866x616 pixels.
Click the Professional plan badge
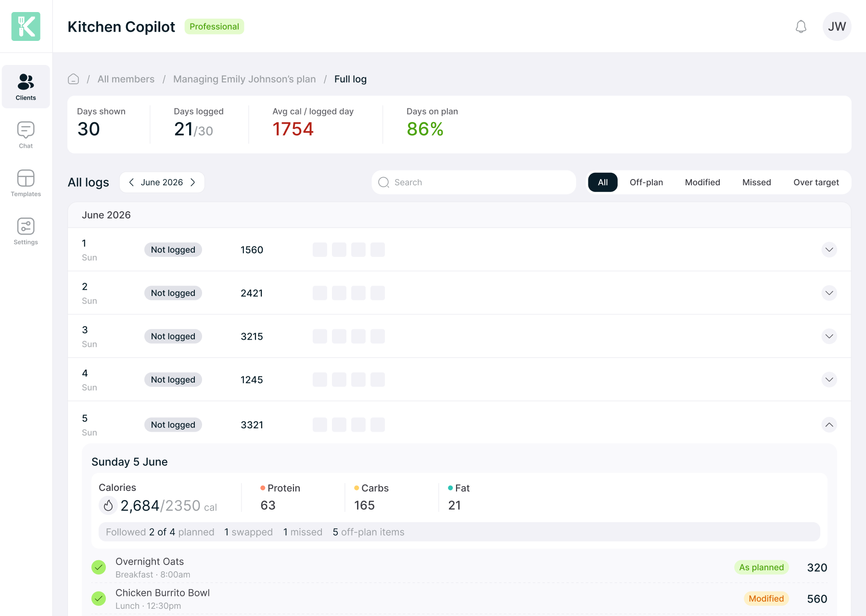click(214, 26)
